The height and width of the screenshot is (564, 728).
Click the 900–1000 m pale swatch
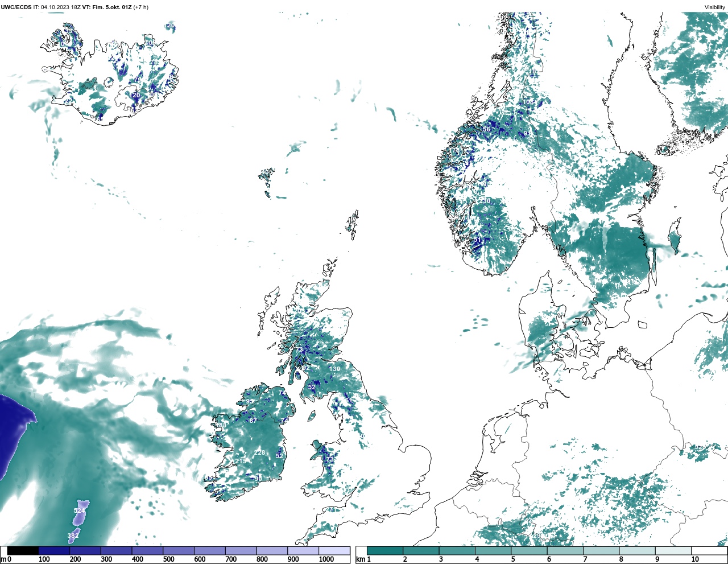pos(303,551)
